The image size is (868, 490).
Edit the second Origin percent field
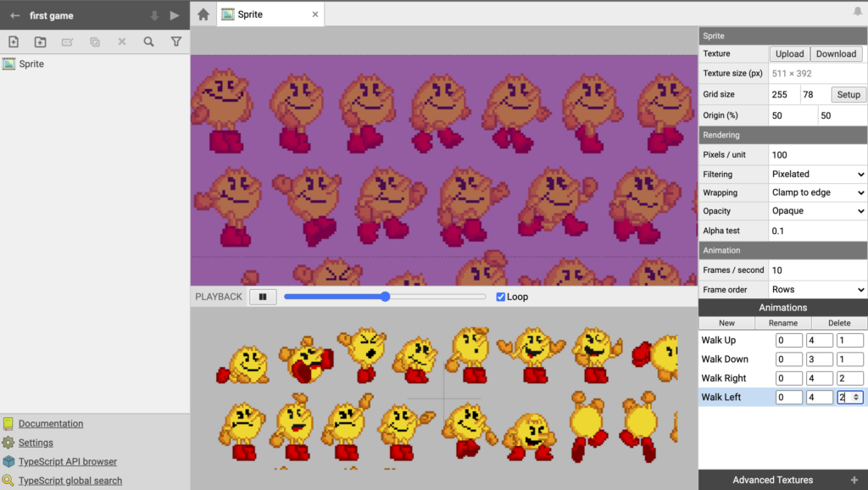coord(843,115)
